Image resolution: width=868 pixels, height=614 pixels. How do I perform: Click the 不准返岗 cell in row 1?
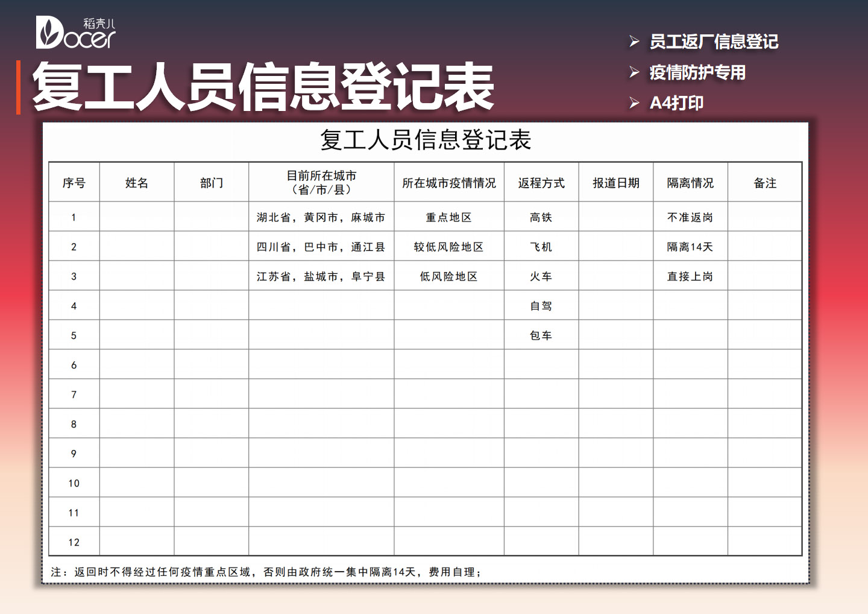coord(689,217)
